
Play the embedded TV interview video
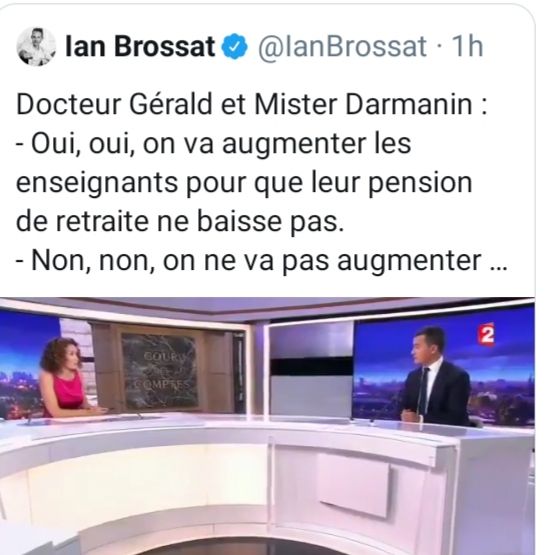267,426
